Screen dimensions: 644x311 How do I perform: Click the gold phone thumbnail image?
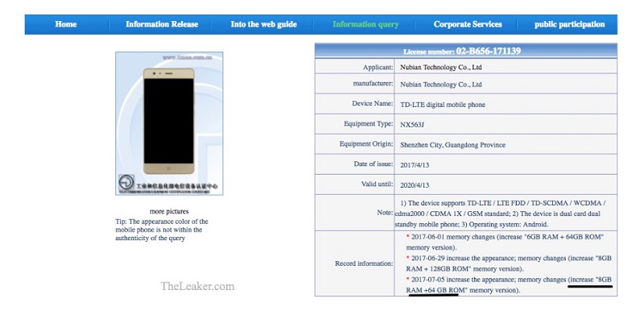tap(169, 121)
